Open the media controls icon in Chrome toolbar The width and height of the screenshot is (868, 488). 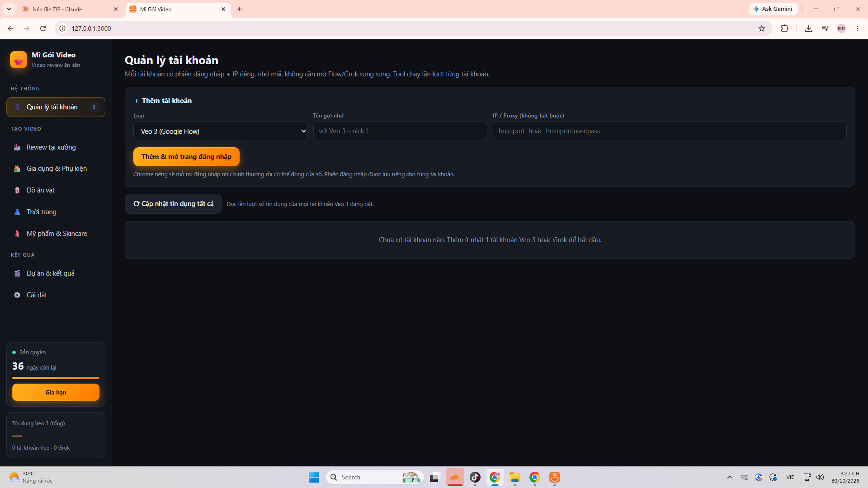825,28
